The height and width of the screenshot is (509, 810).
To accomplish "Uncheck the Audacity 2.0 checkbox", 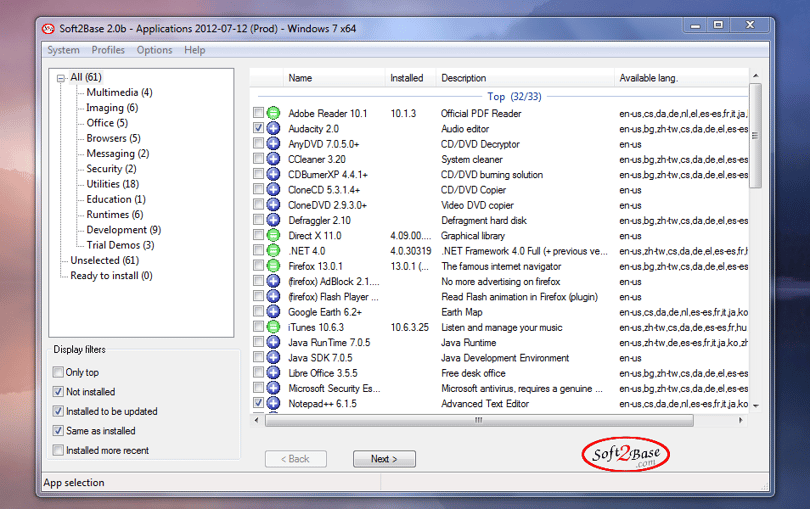I will click(x=258, y=127).
